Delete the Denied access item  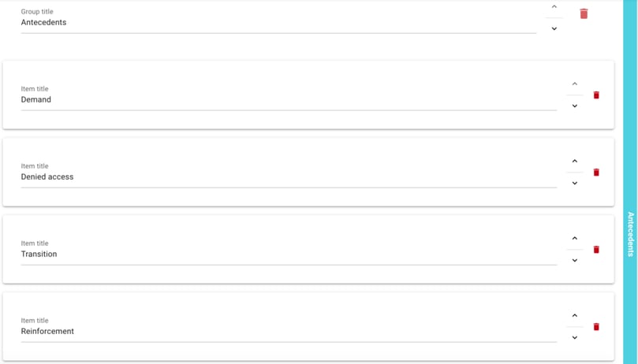pos(596,173)
